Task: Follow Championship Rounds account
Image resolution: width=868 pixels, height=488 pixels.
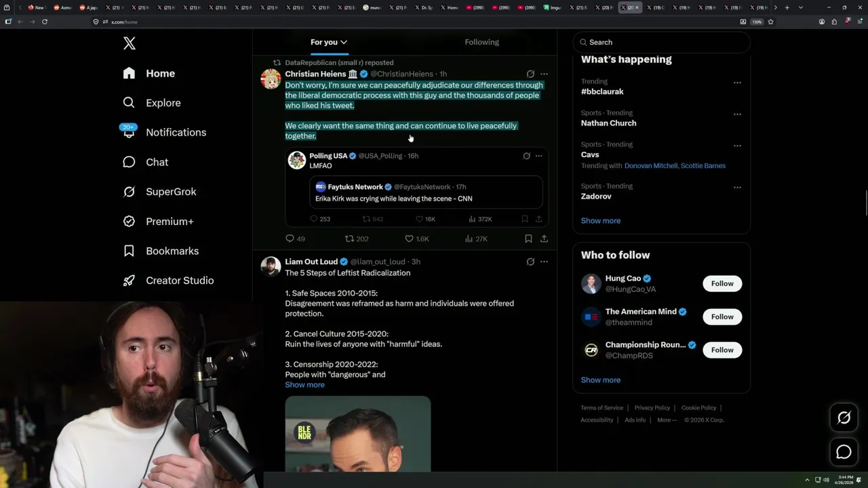Action: click(x=722, y=350)
